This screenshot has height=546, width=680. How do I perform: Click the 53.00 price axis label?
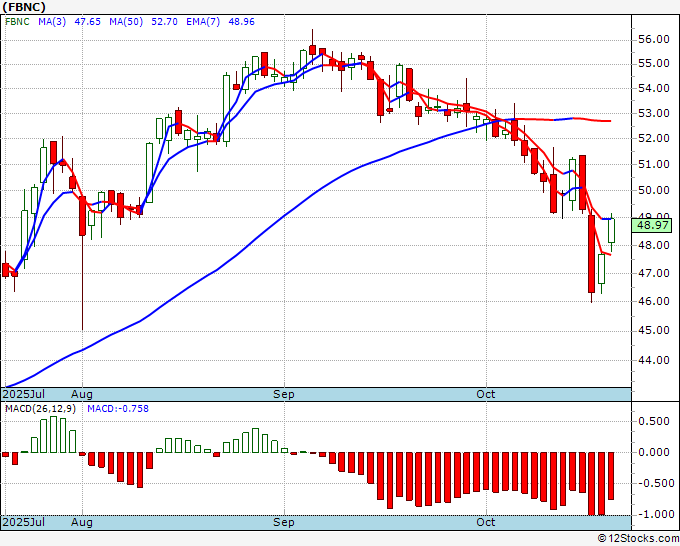point(654,114)
